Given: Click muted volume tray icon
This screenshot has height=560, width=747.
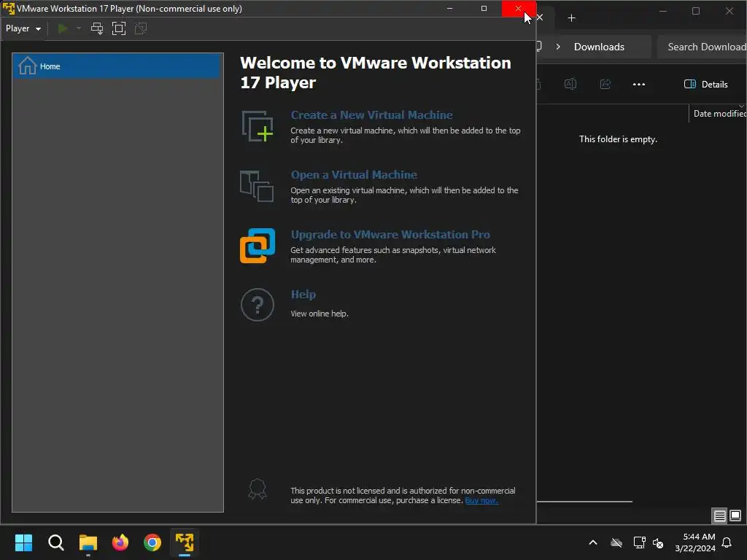Looking at the screenshot, I should pos(659,542).
